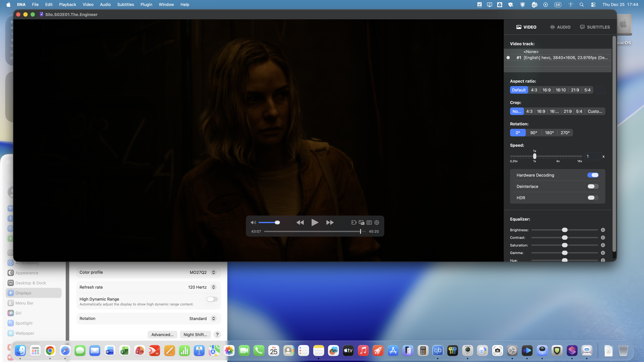
Task: Enable the Deinterlace toggle
Action: click(x=593, y=186)
